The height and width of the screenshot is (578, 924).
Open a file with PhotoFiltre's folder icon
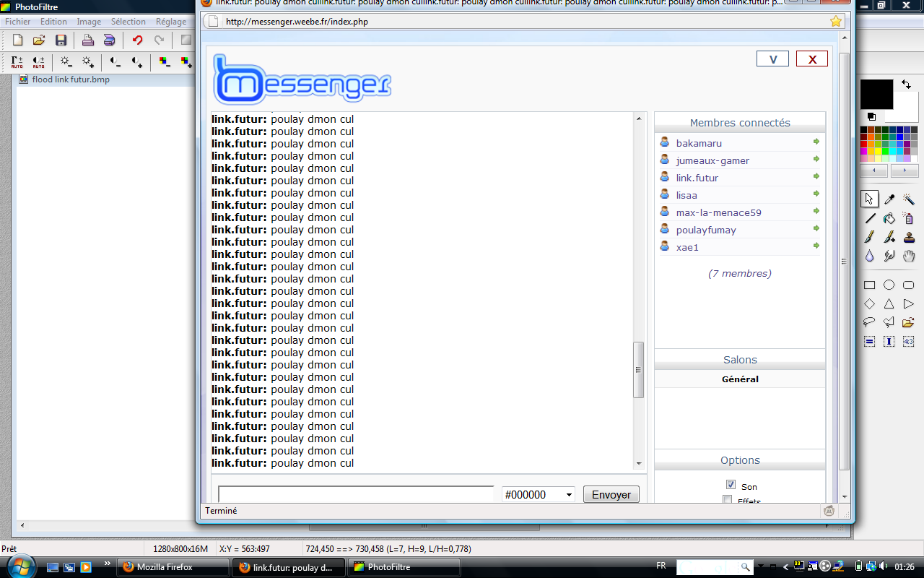[x=39, y=40]
